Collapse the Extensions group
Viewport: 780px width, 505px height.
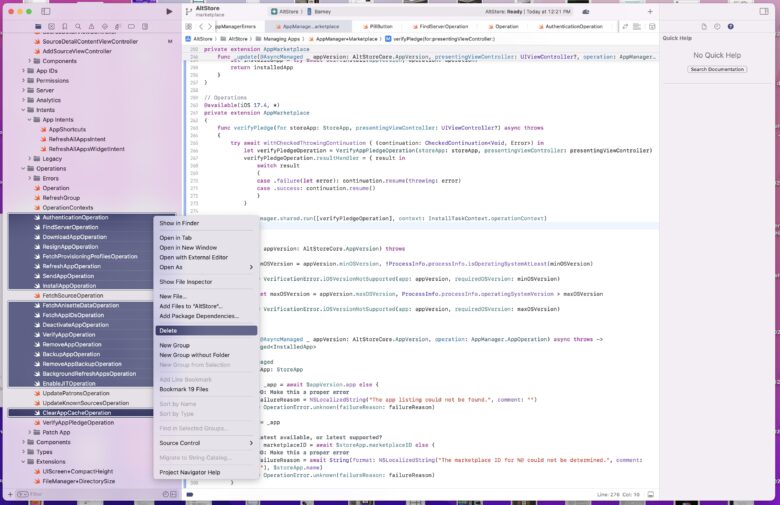click(x=24, y=461)
